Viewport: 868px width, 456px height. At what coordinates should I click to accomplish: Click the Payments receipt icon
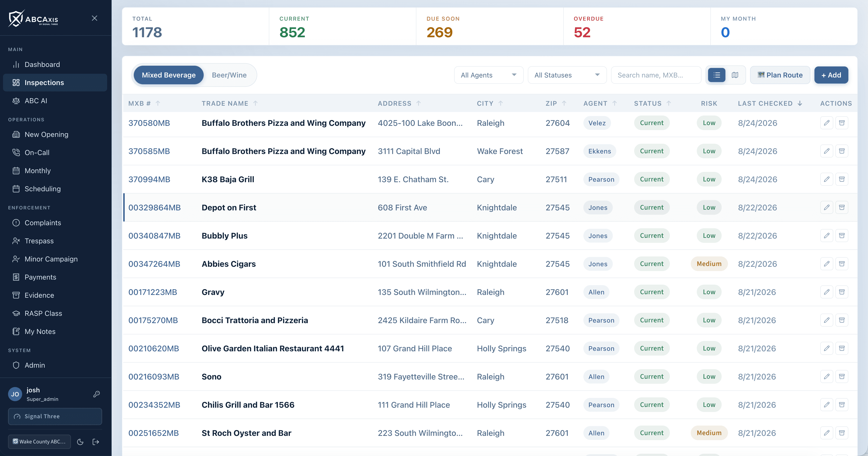tap(16, 277)
